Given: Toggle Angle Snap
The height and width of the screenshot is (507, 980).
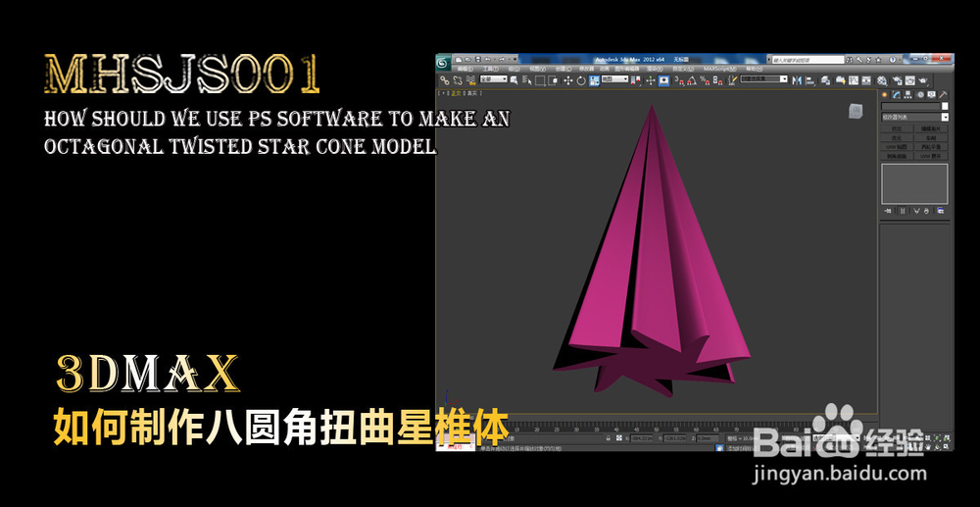Looking at the screenshot, I should [x=691, y=80].
